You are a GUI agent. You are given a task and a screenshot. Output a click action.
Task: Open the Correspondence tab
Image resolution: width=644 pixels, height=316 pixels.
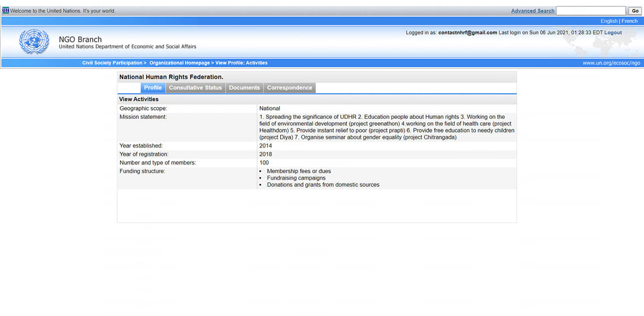click(x=290, y=88)
